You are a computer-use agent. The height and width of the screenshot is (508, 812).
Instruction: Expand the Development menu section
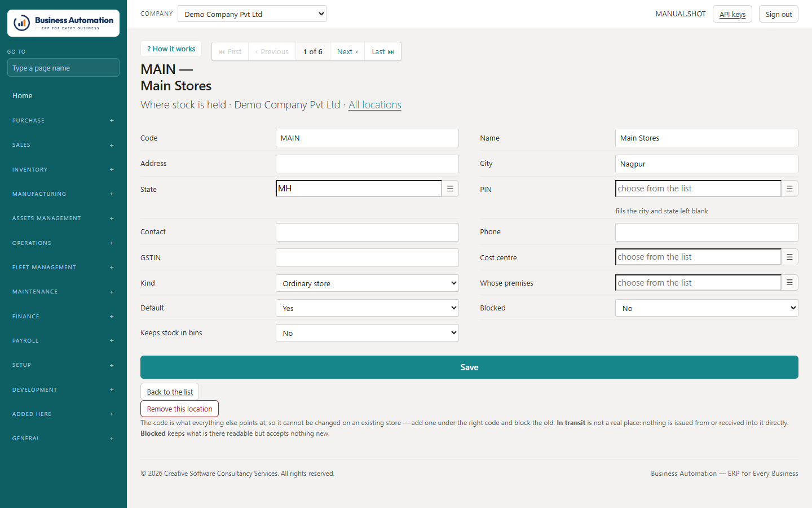pyautogui.click(x=63, y=390)
